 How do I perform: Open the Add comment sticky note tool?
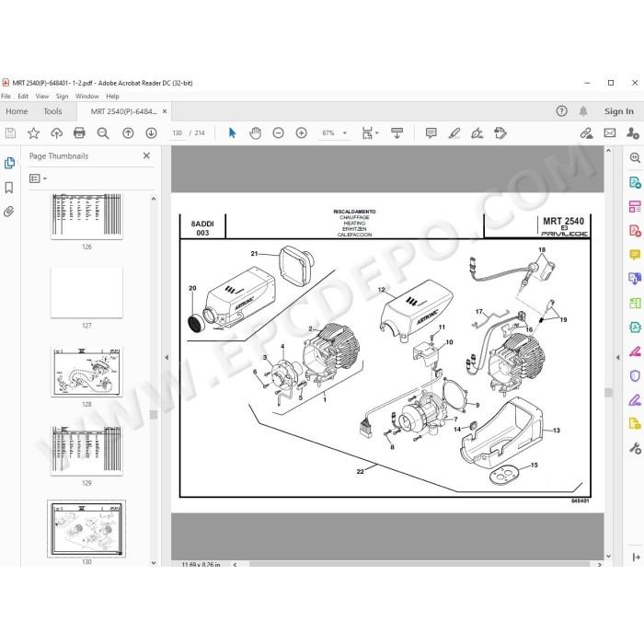431,133
